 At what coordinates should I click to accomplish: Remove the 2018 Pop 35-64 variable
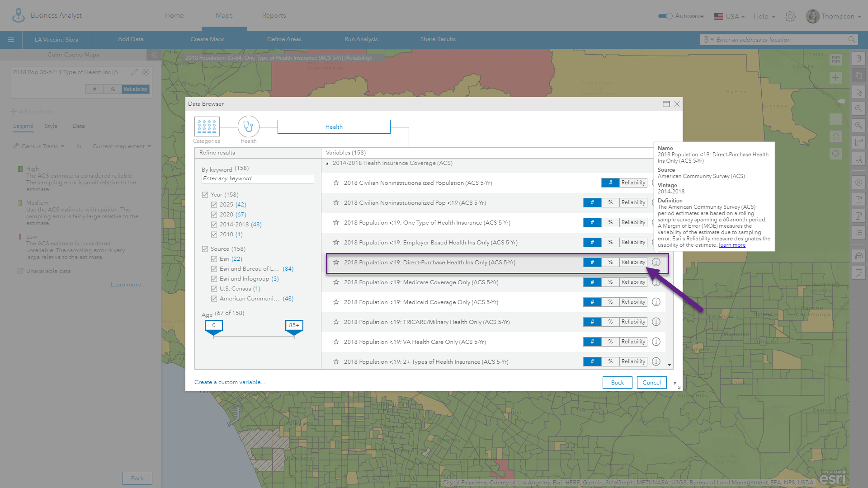146,72
